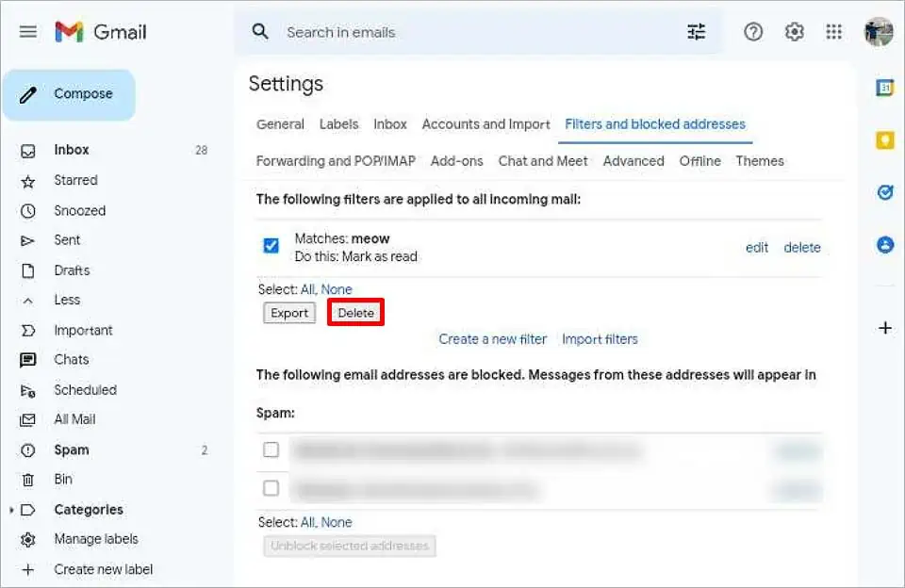This screenshot has height=588, width=905.
Task: Check the first blocked address checkbox
Action: (x=271, y=449)
